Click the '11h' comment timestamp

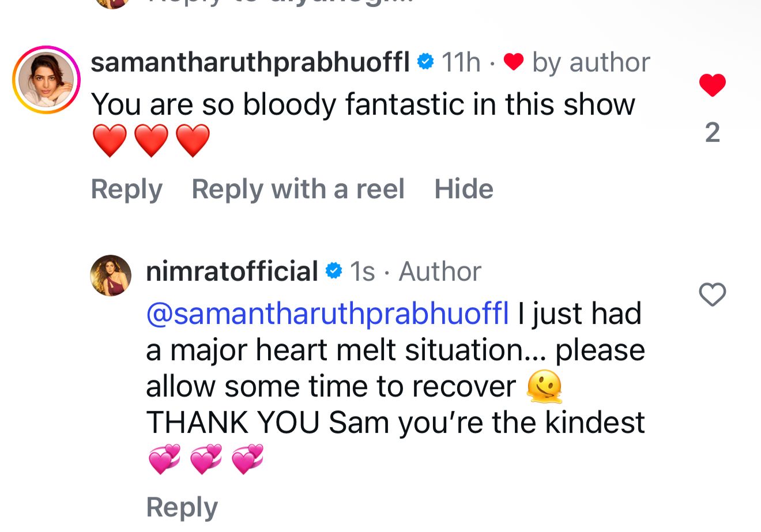[461, 62]
